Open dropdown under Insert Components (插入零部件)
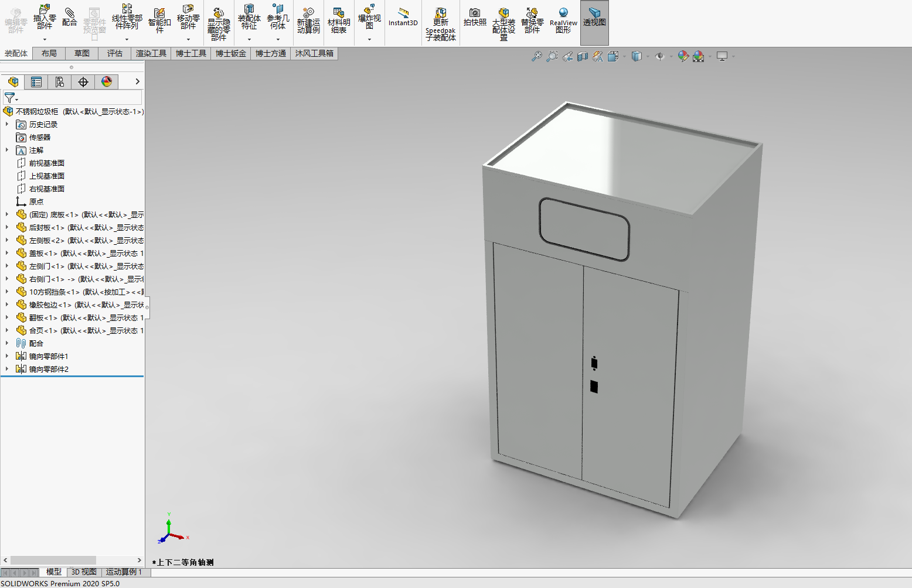 [x=45, y=40]
